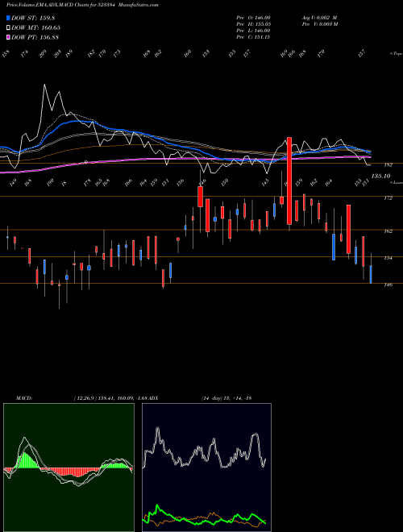Click the tallest red candlestick on the chart
Screen dimensions: 403x532
(x=289, y=181)
